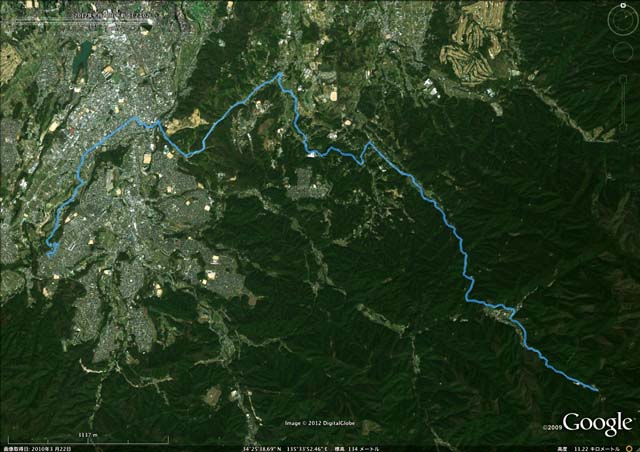Click the scale bar legend

[88, 439]
